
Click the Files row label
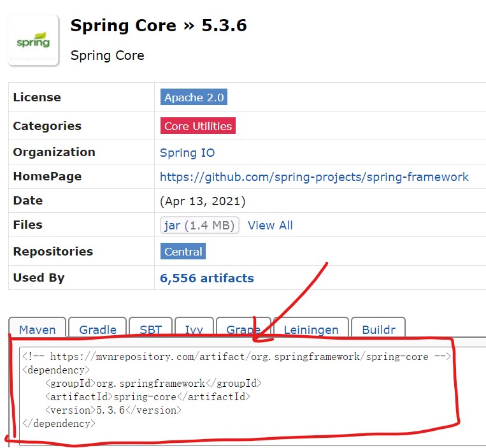[27, 225]
